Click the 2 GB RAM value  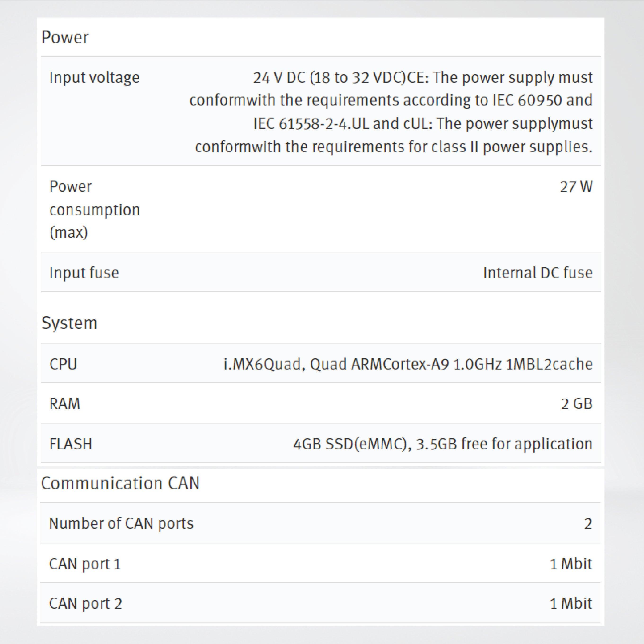coord(576,404)
